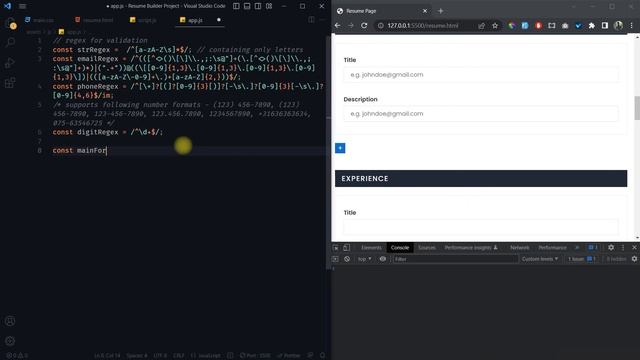Open the Extensions view
The height and width of the screenshot is (360, 640).
pos(10,83)
